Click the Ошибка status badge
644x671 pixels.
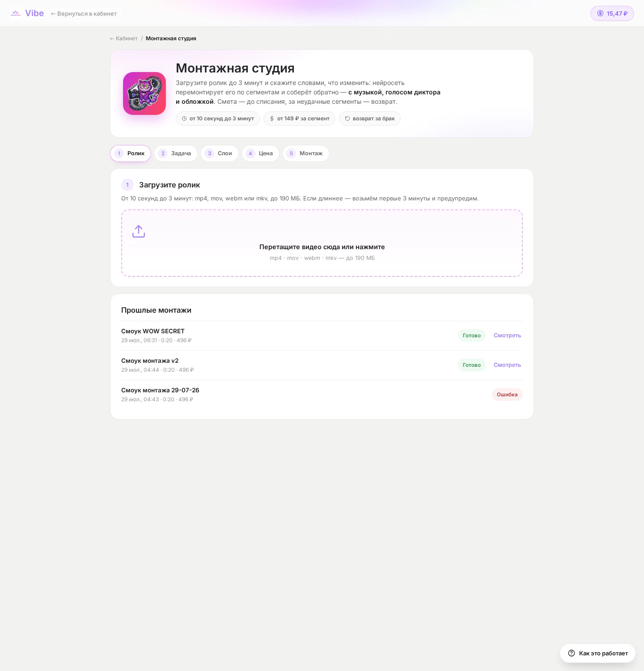click(507, 395)
